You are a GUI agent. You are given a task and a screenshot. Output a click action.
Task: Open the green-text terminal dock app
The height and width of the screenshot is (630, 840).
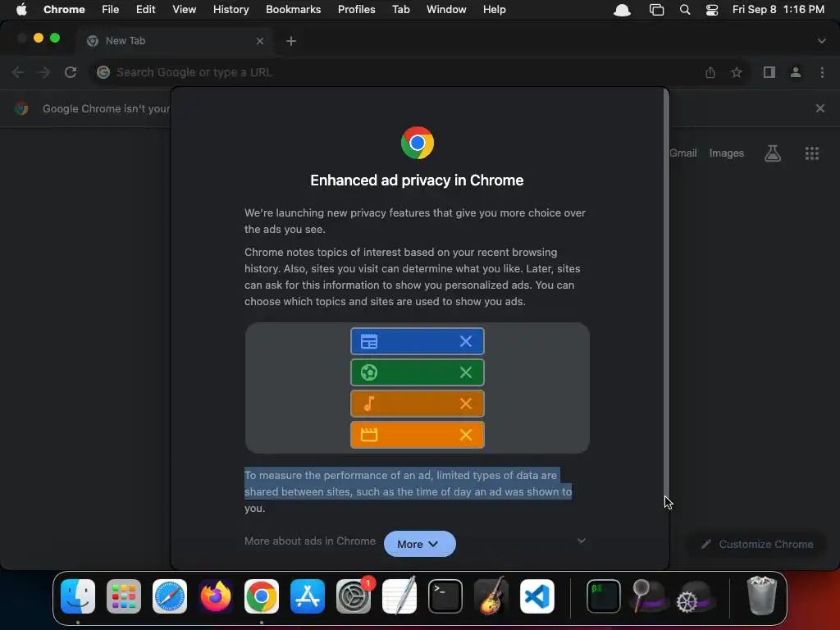pyautogui.click(x=604, y=596)
